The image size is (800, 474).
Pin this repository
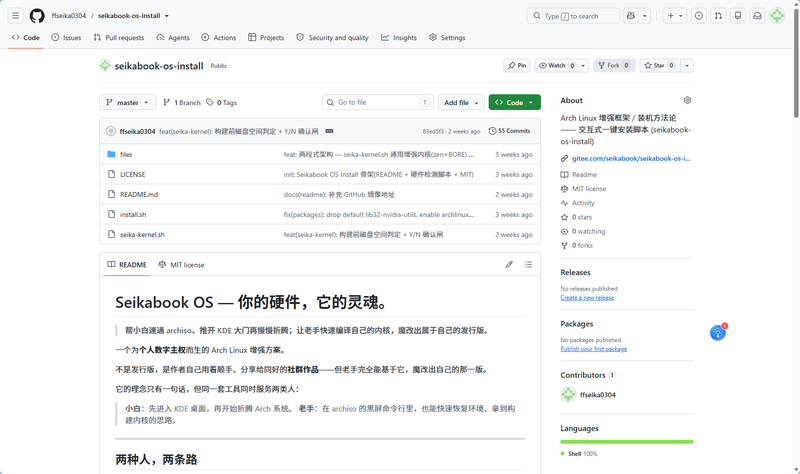[517, 65]
